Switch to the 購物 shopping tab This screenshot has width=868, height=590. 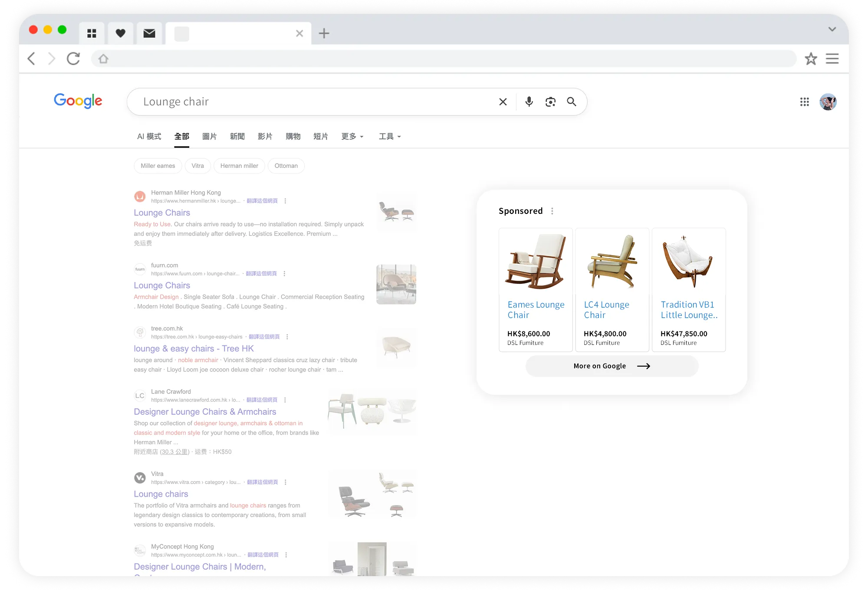coord(293,137)
